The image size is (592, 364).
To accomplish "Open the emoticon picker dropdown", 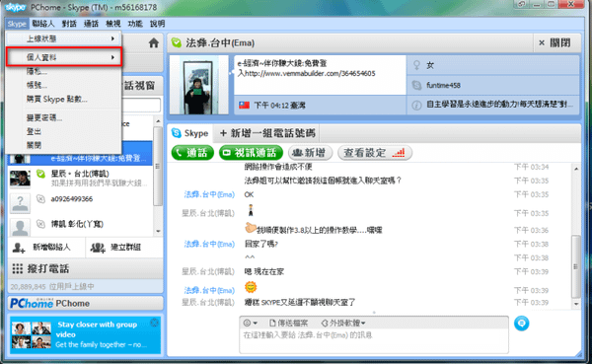I will [251, 324].
